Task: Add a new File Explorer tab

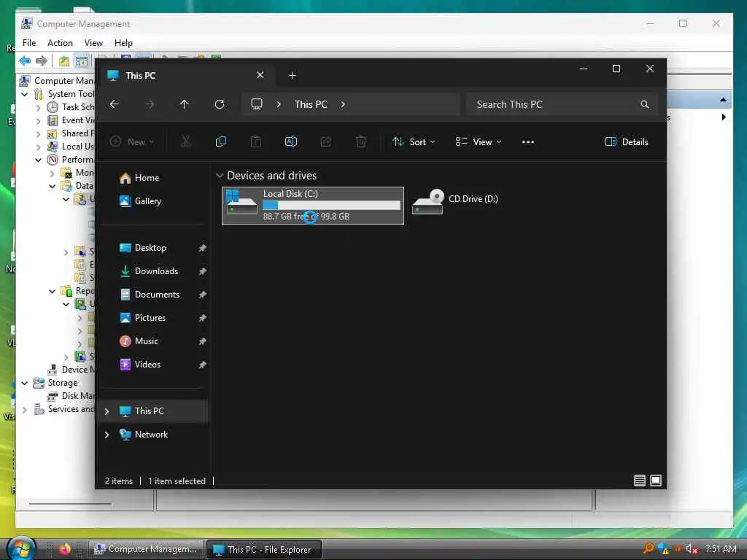Action: coord(293,75)
